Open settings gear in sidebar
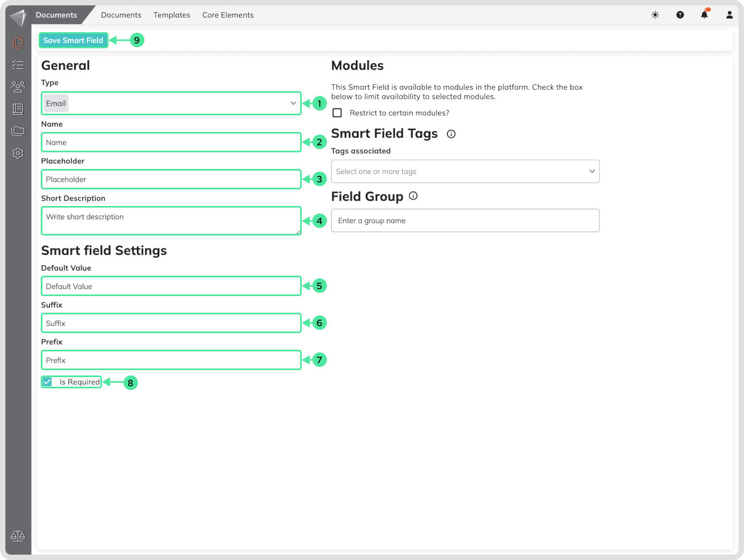This screenshot has width=744, height=560. 18,153
